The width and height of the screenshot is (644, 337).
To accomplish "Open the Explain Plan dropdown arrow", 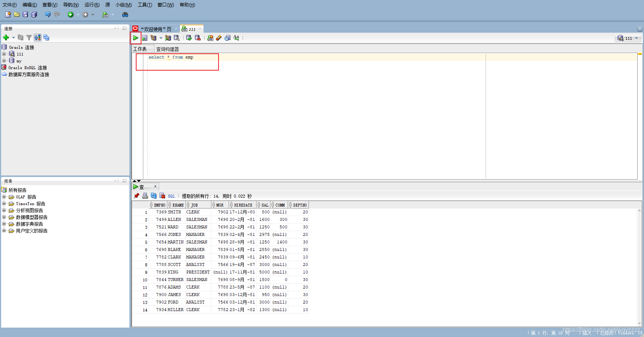I will click(161, 38).
